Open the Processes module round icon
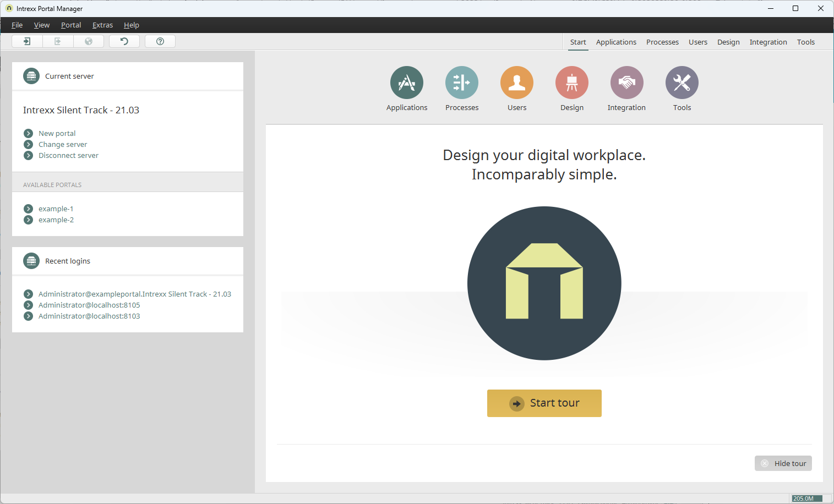834x504 pixels. point(462,83)
